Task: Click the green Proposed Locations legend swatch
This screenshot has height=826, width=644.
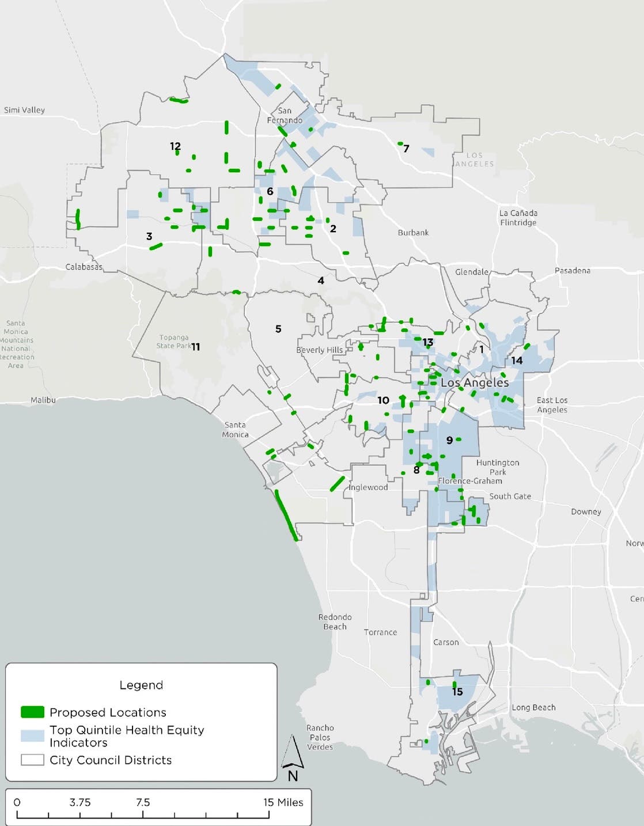Action: click(x=32, y=712)
